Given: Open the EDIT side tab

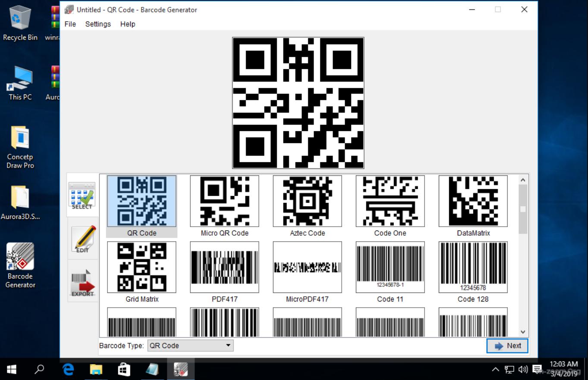Looking at the screenshot, I should click(83, 239).
